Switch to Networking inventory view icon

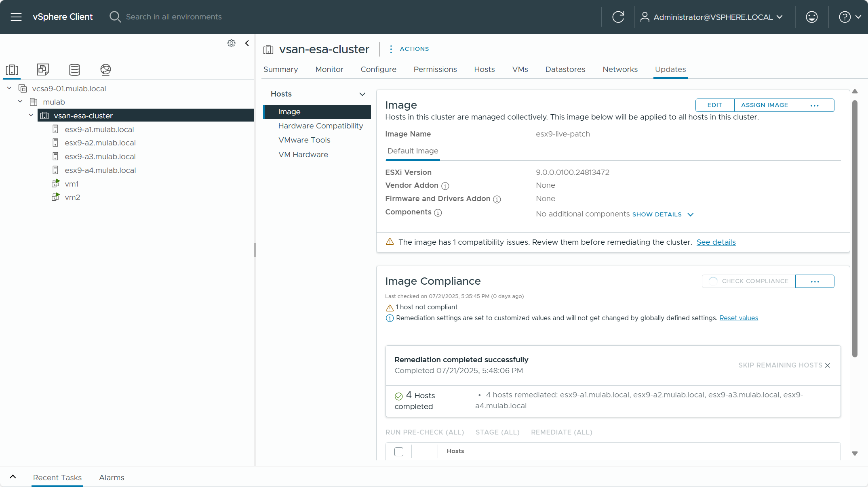(105, 69)
